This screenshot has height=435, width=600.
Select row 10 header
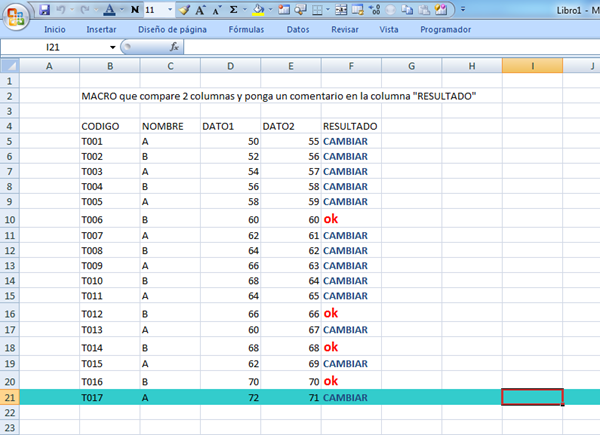pos(10,218)
